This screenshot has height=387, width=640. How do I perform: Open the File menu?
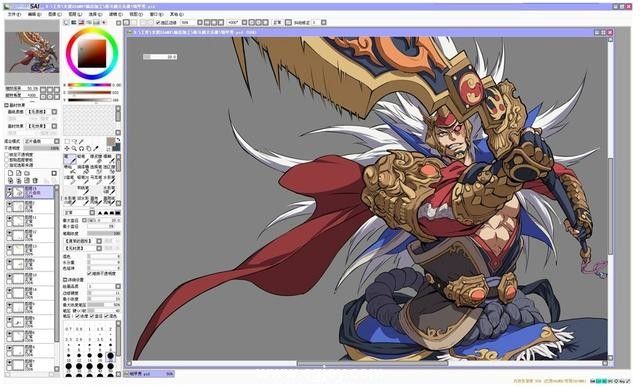[x=14, y=14]
